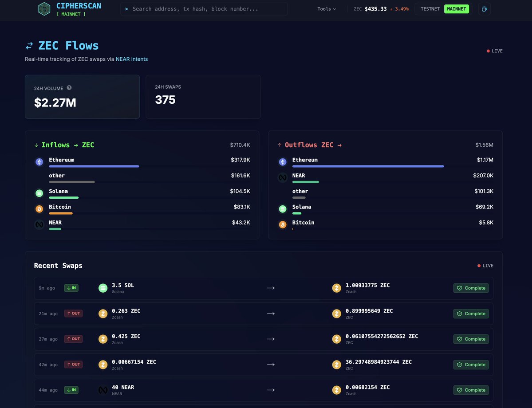Click the Recent Swaps heading
This screenshot has height=408, width=532.
point(58,266)
